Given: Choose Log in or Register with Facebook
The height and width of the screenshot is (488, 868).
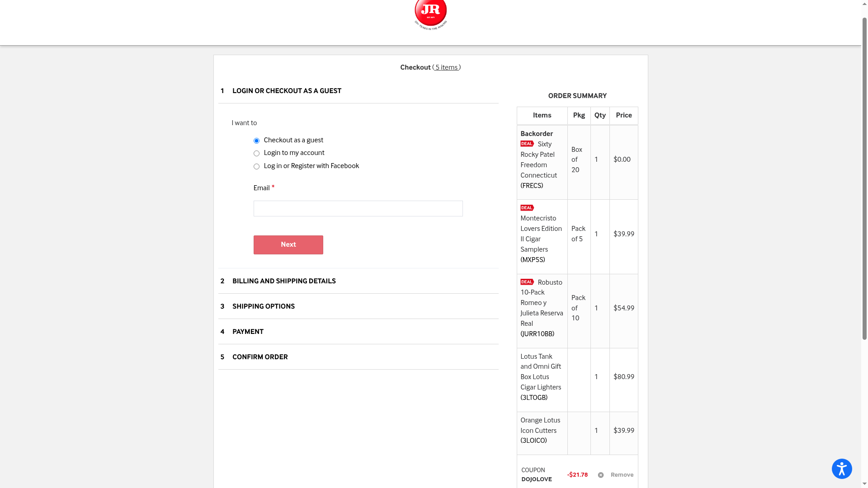Looking at the screenshot, I should coord(256,166).
